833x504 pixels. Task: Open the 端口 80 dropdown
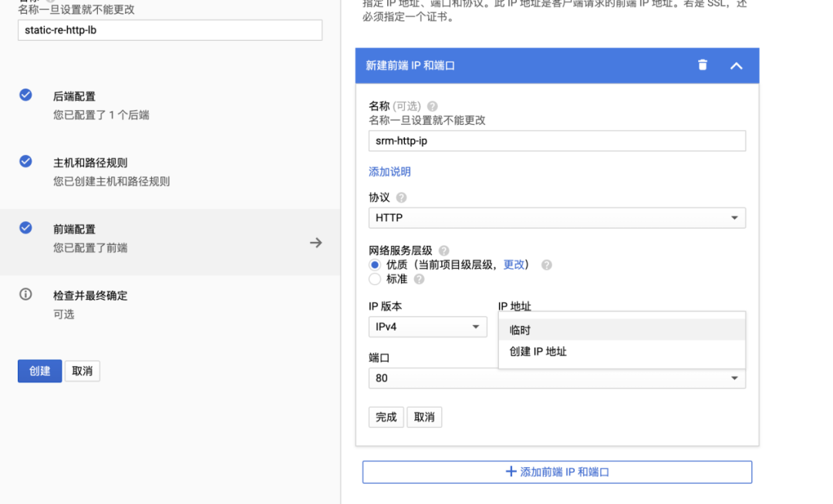[x=557, y=378]
